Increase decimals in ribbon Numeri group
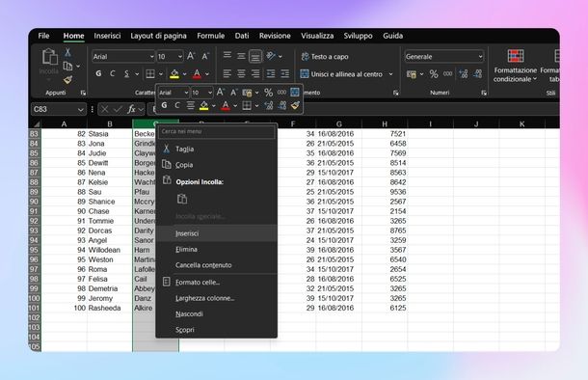588x380 pixels. pos(463,74)
